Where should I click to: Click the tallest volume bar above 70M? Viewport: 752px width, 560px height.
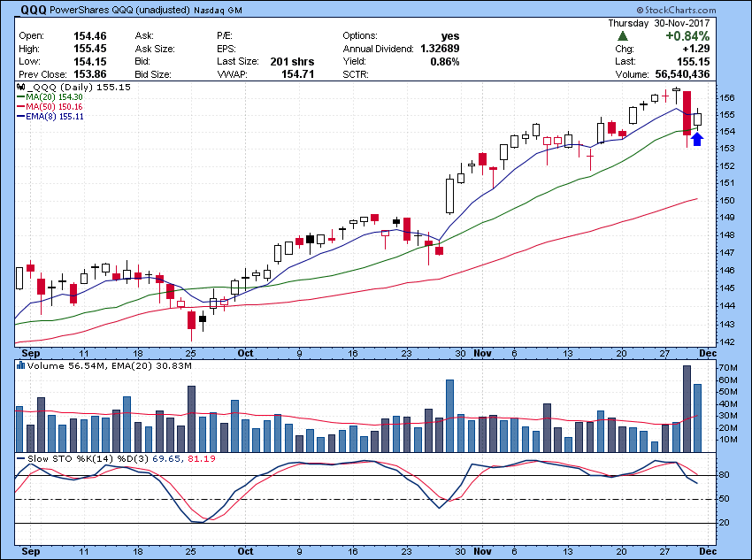point(687,409)
